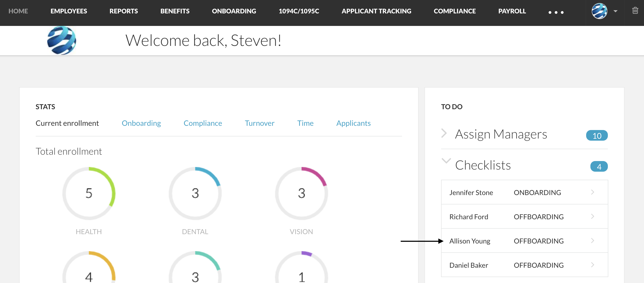Click the VISION enrollment gauge showing 3

pos(302,193)
